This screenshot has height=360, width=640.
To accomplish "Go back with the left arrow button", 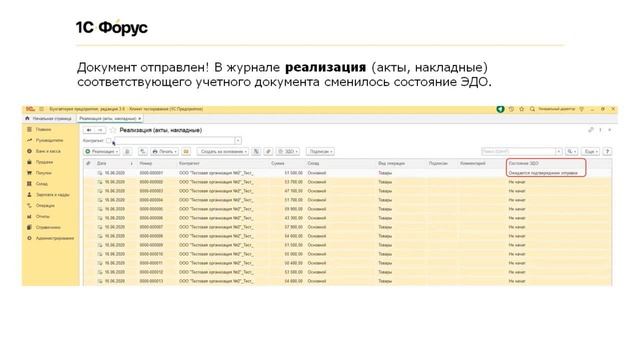I will coord(89,130).
